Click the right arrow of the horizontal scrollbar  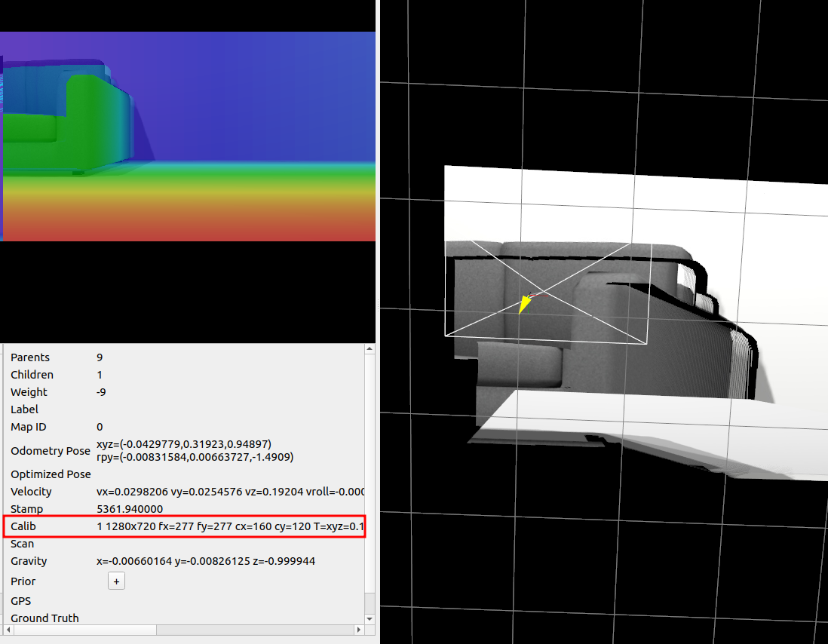357,630
